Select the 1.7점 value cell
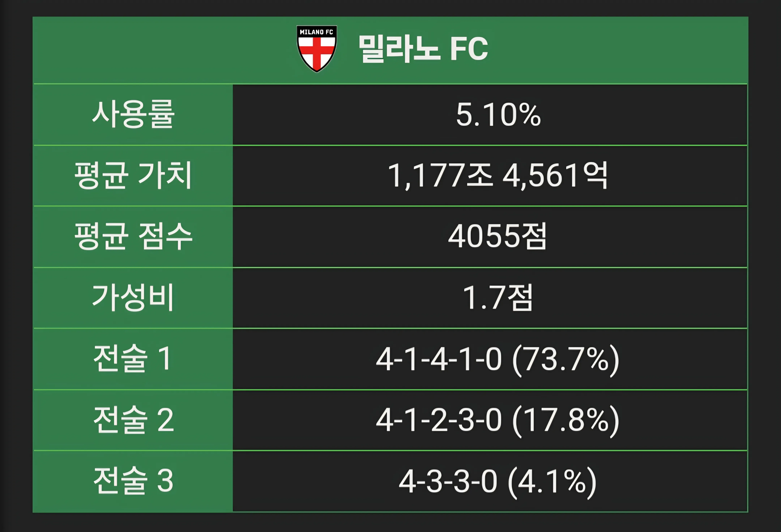 coord(490,298)
